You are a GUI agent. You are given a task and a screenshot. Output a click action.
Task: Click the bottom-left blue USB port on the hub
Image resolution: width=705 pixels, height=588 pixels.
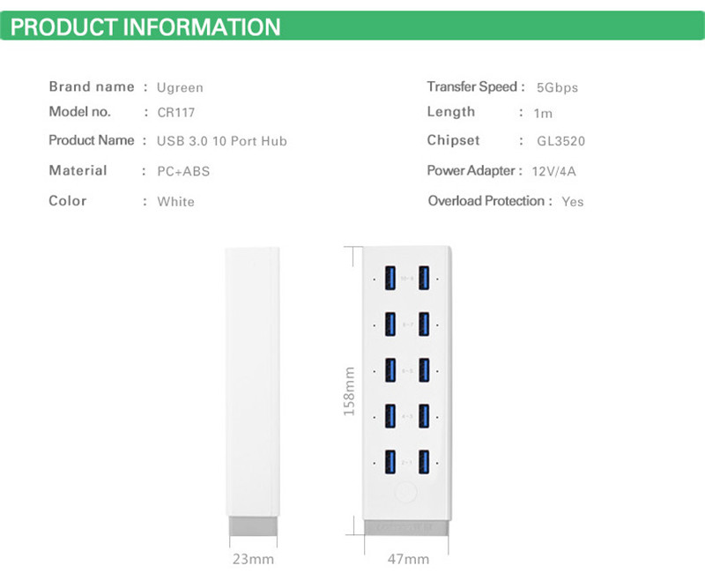click(x=390, y=462)
